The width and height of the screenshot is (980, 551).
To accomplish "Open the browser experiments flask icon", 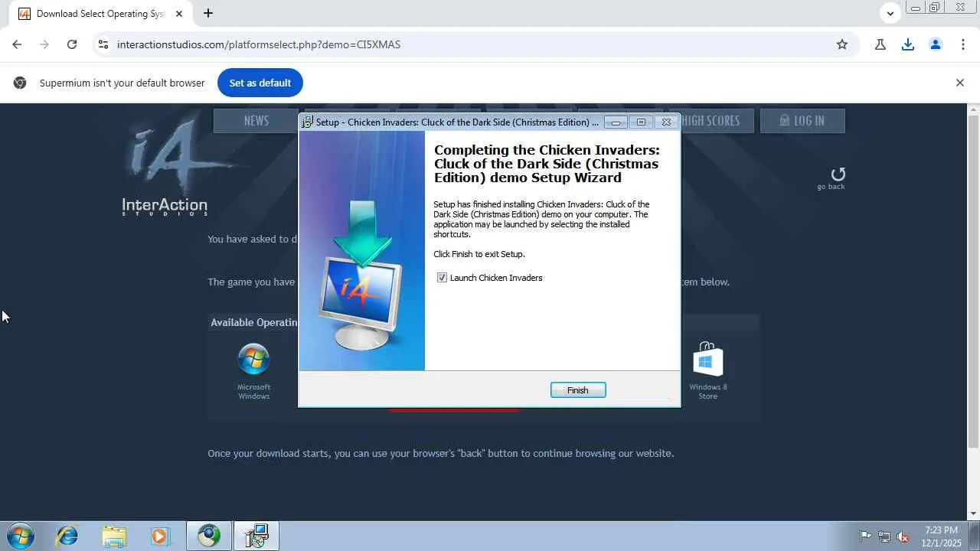I will (x=880, y=44).
